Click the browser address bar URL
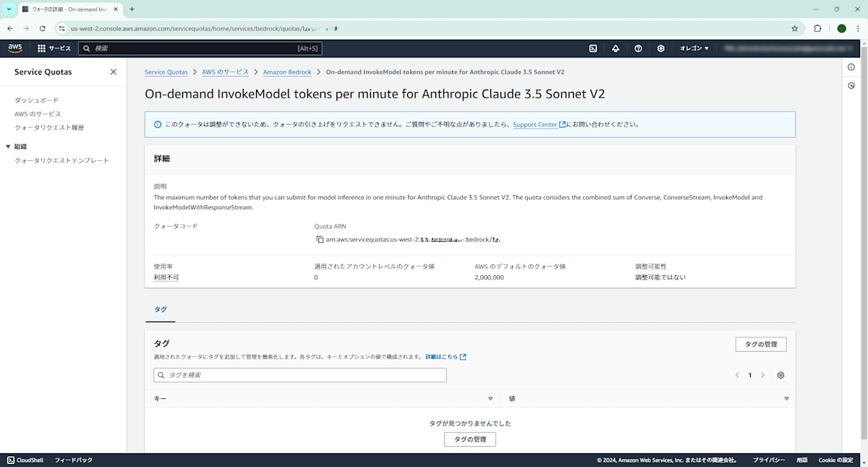Screen dimensions: 868x467 pyautogui.click(x=203, y=29)
